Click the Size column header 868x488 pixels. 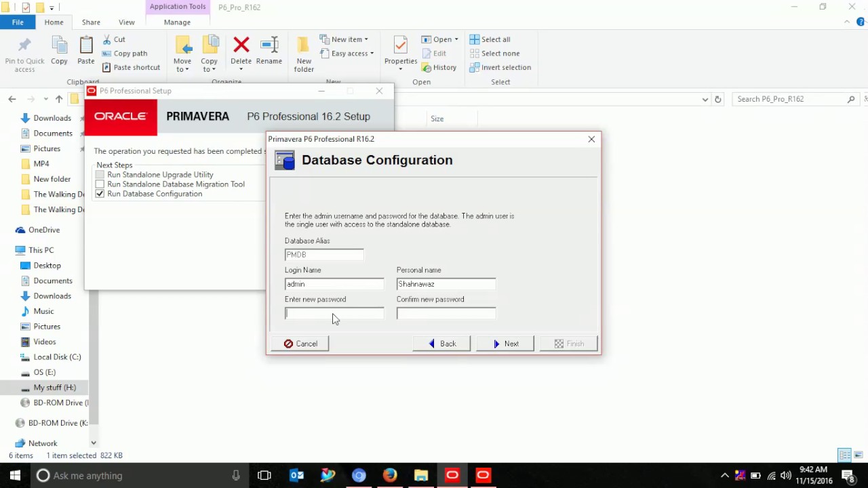[437, 119]
